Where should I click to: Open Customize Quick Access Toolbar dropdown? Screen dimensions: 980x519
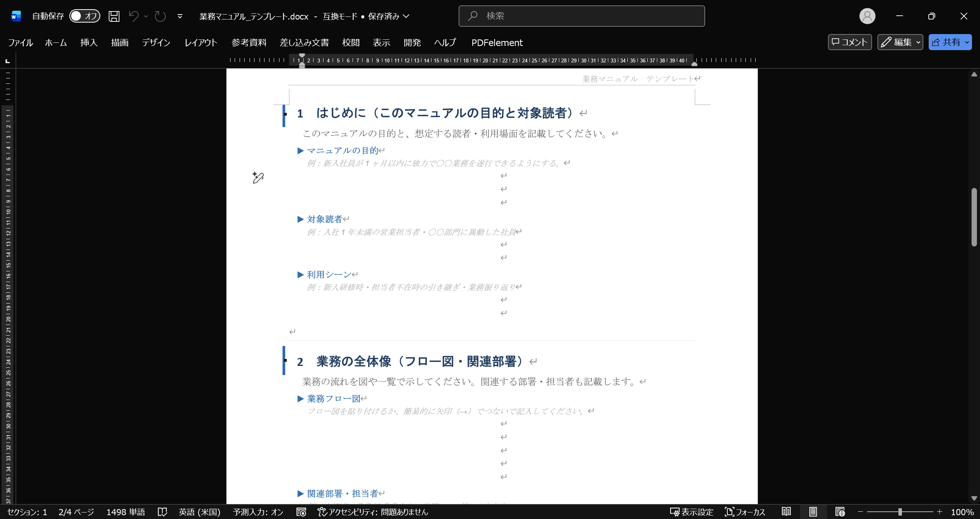(x=180, y=16)
